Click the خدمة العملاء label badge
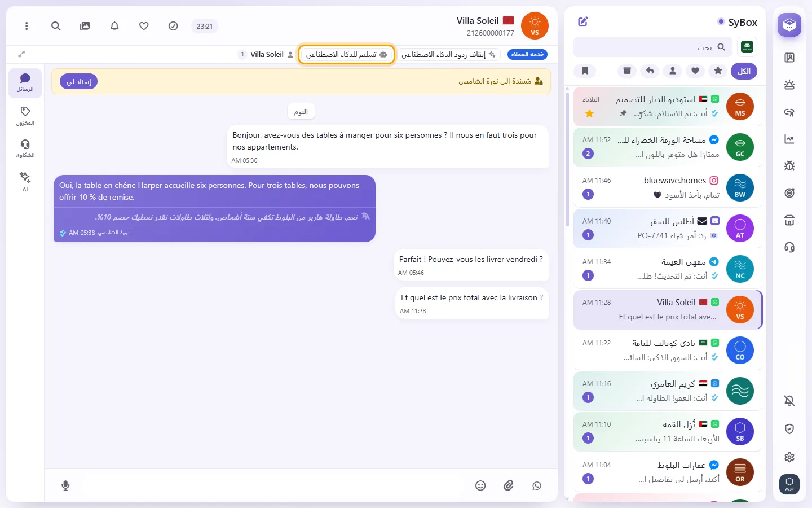This screenshot has width=812, height=508. click(527, 54)
